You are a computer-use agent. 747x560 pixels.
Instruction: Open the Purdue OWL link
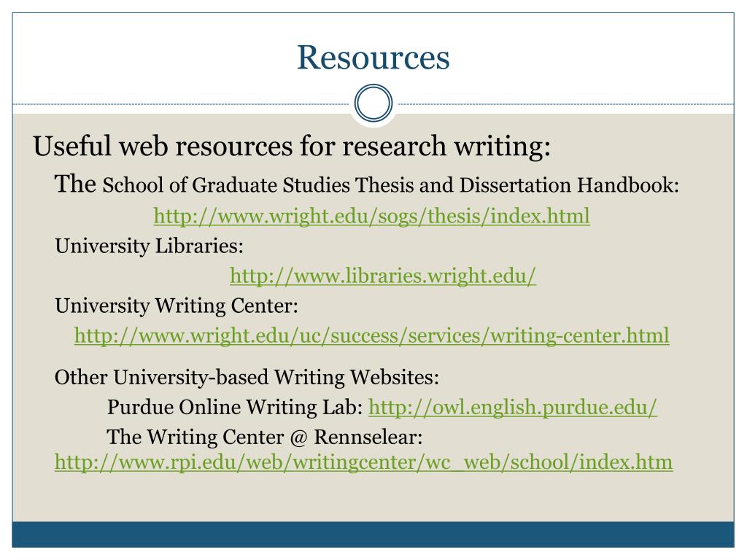coord(513,407)
